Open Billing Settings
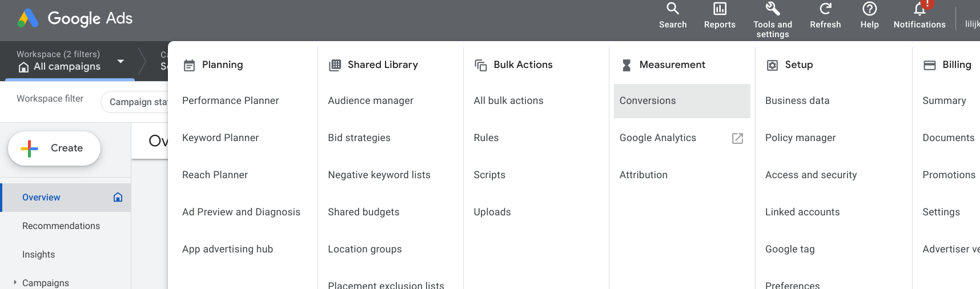Screen dimensions: 980x289 pyautogui.click(x=941, y=212)
